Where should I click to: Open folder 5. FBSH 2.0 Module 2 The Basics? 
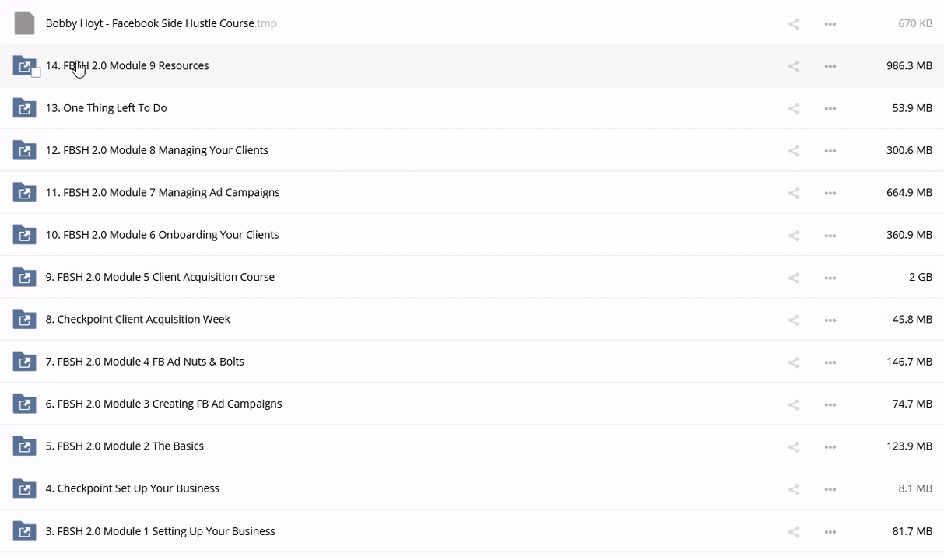point(125,446)
